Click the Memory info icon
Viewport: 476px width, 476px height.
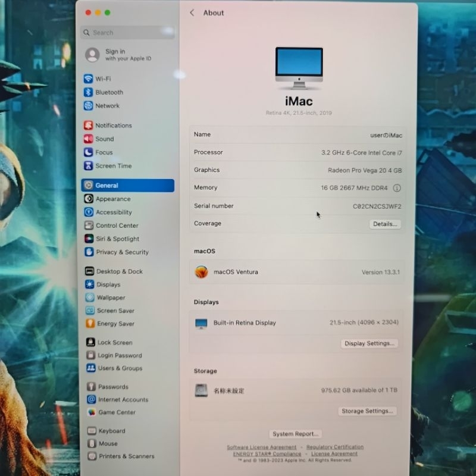[397, 188]
